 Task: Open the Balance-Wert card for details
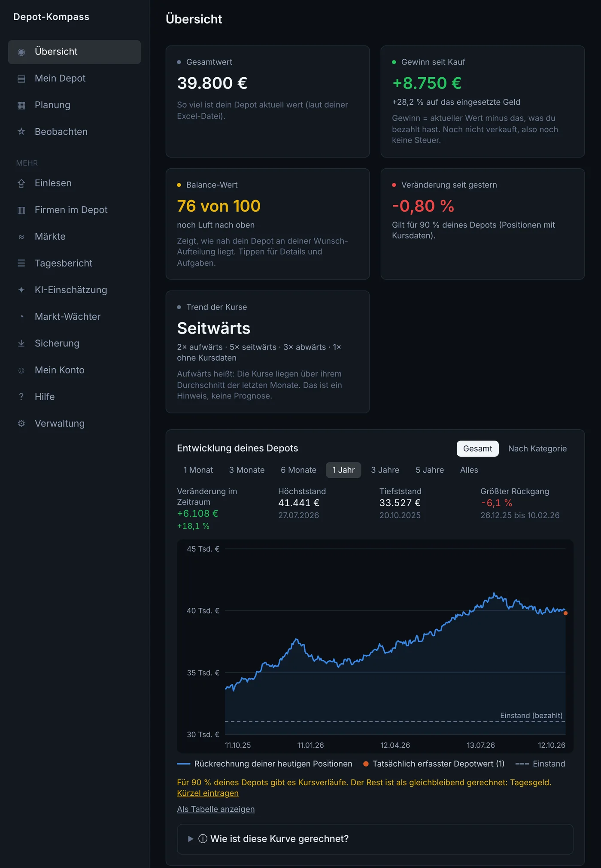click(x=267, y=224)
